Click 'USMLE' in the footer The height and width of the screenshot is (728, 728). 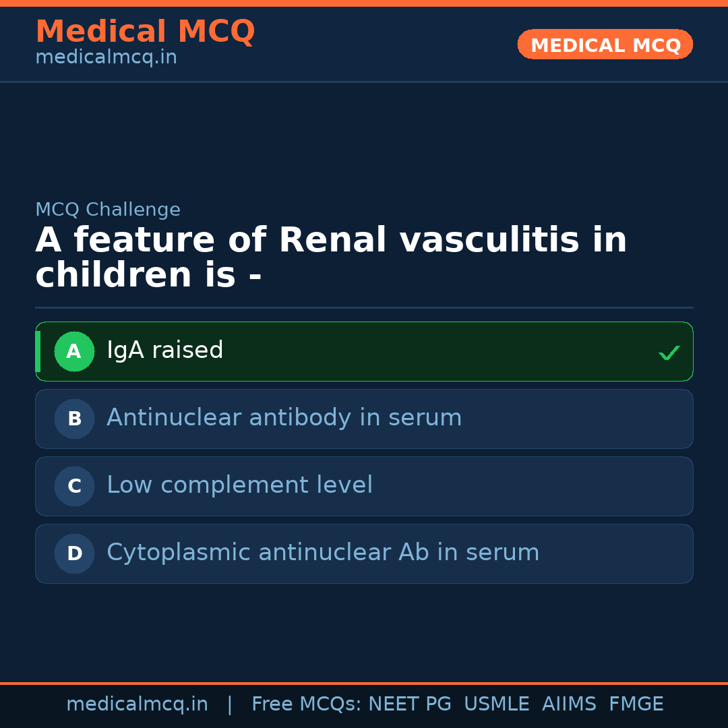pos(496,704)
